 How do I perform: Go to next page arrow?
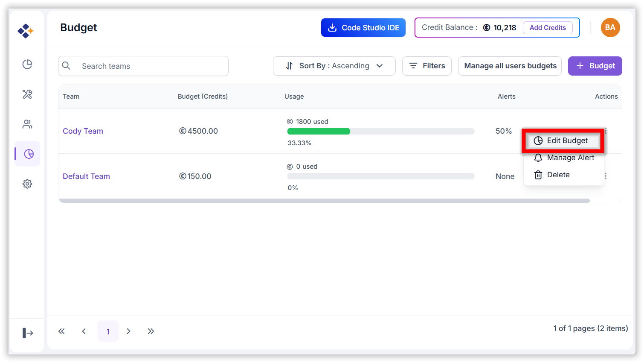point(128,331)
